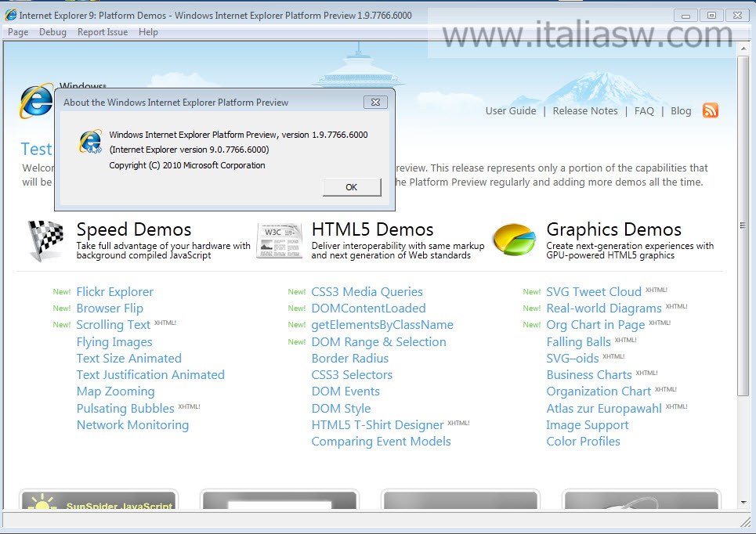This screenshot has width=756, height=534.
Task: Click OK in the About dialog
Action: pos(352,187)
